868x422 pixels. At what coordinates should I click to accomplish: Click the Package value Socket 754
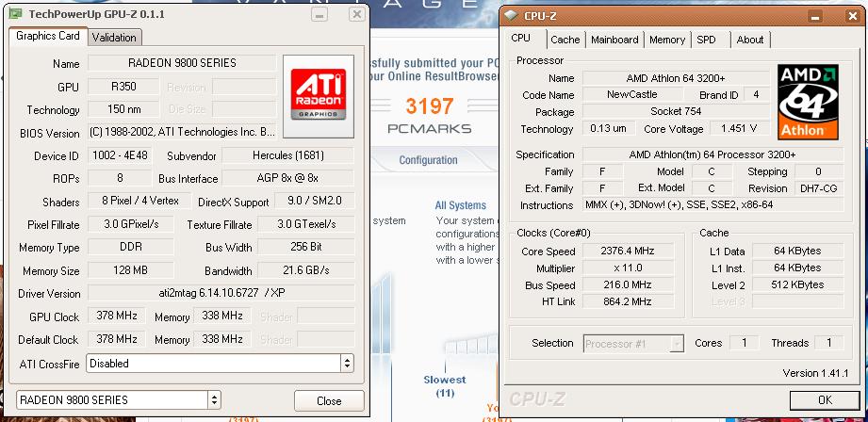tap(677, 112)
